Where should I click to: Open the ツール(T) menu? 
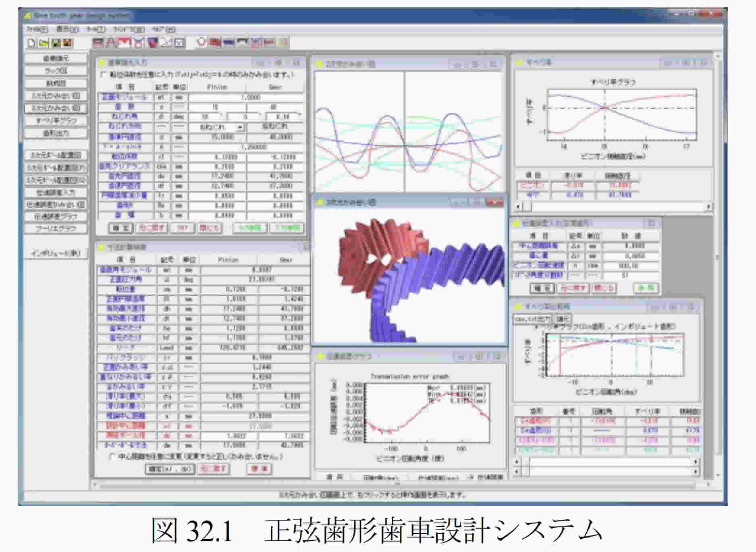(96, 29)
